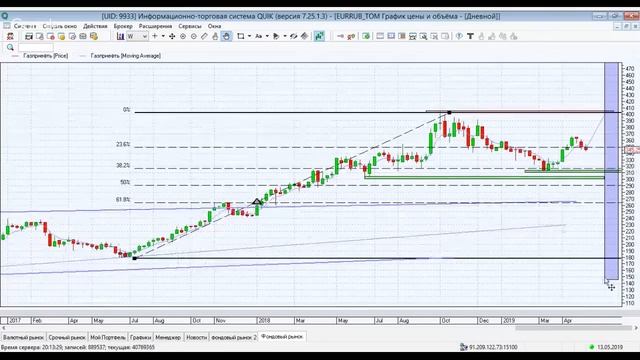
Task: Click the Fibonacci bottom anchor point
Action: [135, 258]
